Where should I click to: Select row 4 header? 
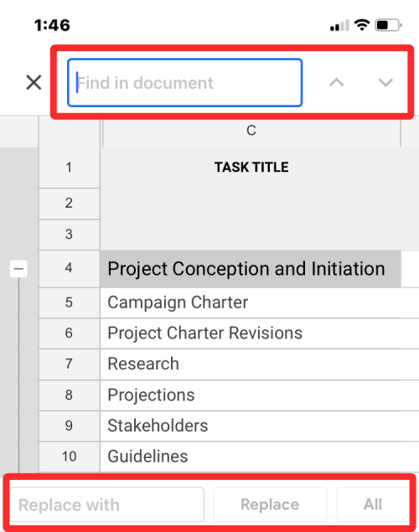[x=70, y=269]
